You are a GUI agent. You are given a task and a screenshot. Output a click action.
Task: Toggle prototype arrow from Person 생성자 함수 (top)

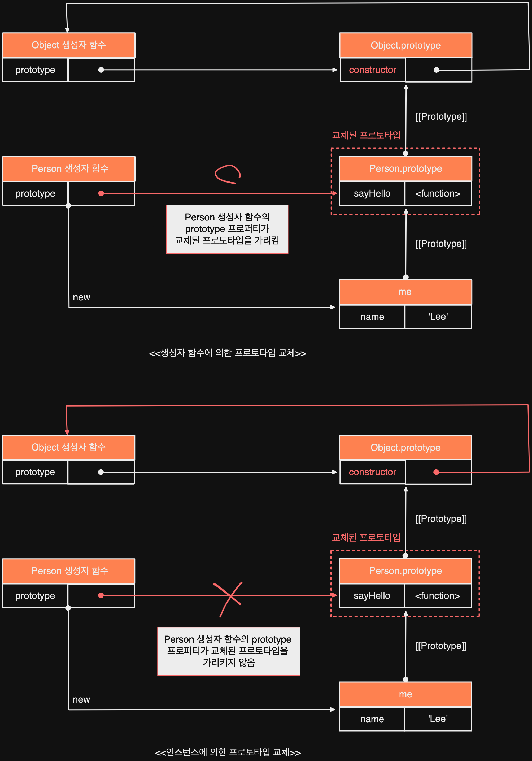(102, 193)
